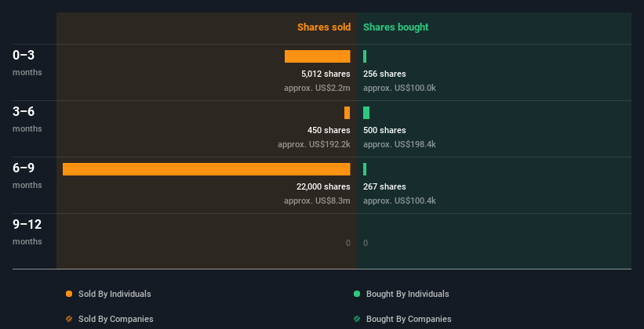This screenshot has height=329, width=644.
Task: Click the approx. US$198.4k value
Action: pos(399,144)
